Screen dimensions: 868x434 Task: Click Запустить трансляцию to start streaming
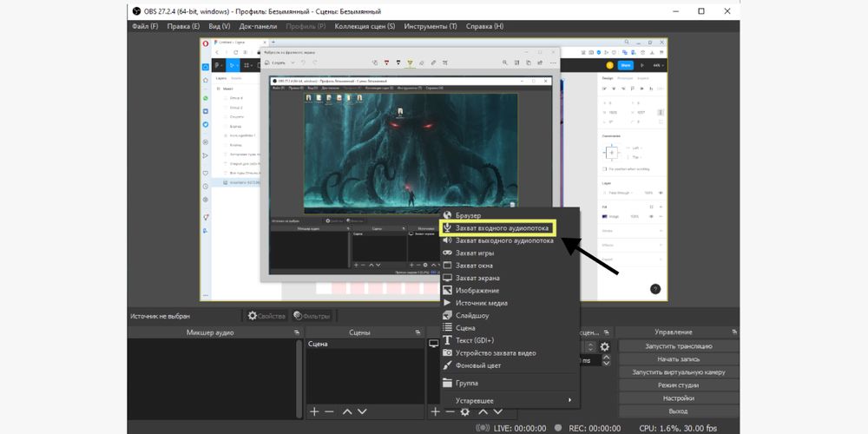click(678, 346)
